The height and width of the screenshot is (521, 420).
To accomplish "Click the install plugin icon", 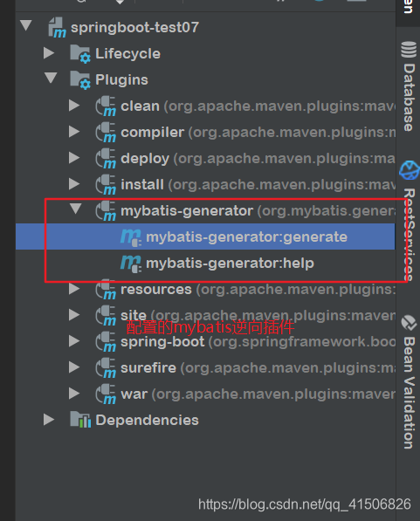I will point(106,185).
